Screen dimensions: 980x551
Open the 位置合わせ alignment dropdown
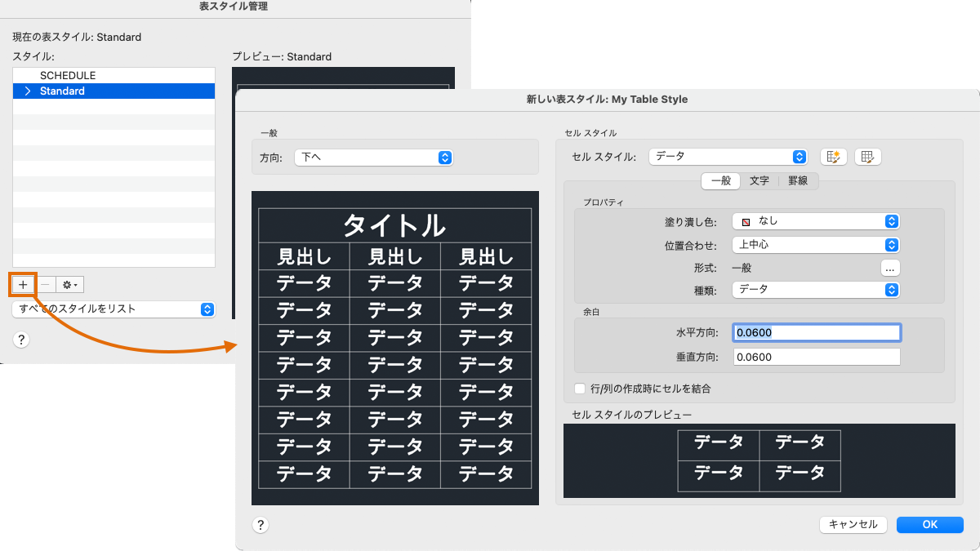click(816, 244)
